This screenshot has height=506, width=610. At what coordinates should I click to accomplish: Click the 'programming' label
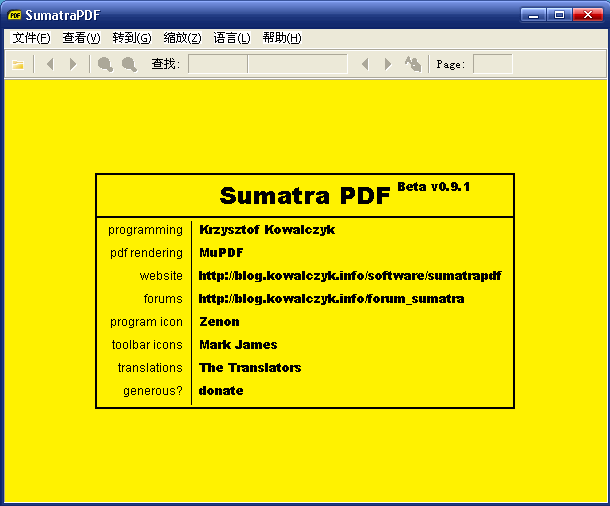point(145,230)
